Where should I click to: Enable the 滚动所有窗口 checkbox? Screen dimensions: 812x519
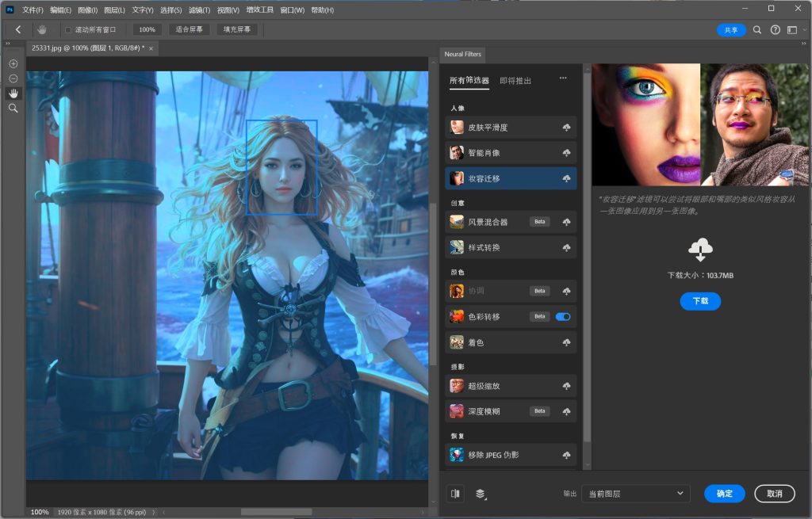[x=68, y=30]
